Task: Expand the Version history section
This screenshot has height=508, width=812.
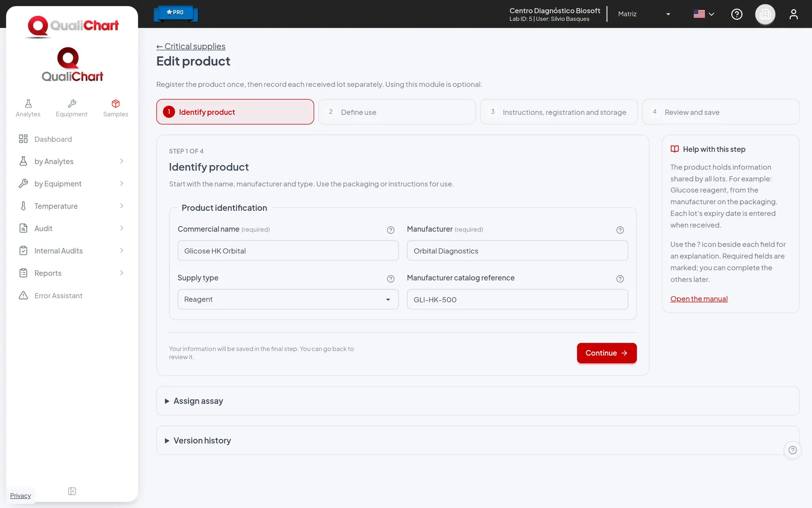Action: pyautogui.click(x=478, y=440)
